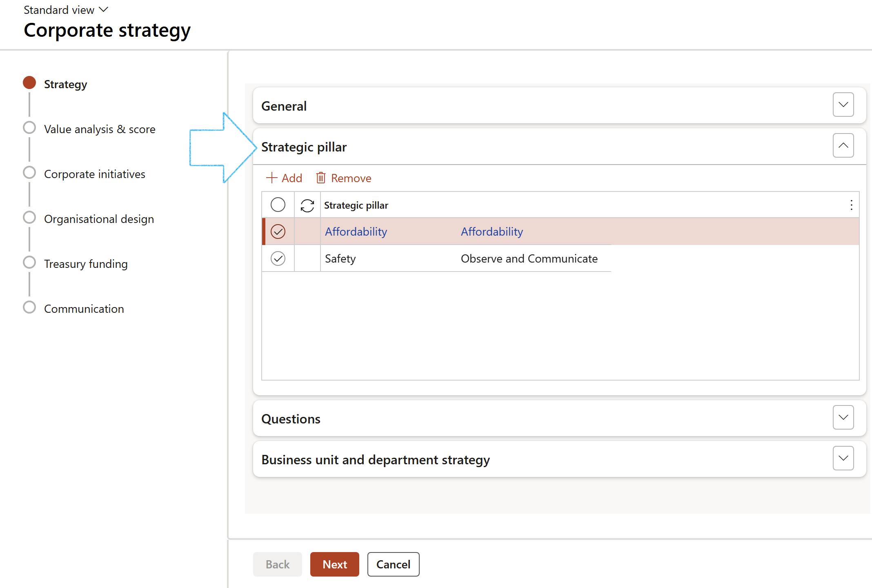Open the Standard view dropdown
This screenshot has height=588, width=872.
(66, 10)
